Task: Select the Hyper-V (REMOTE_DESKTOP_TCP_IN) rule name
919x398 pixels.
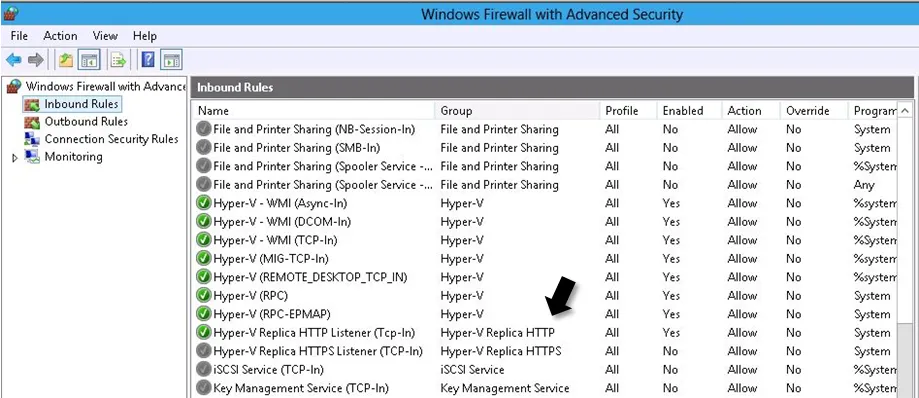Action: (310, 277)
